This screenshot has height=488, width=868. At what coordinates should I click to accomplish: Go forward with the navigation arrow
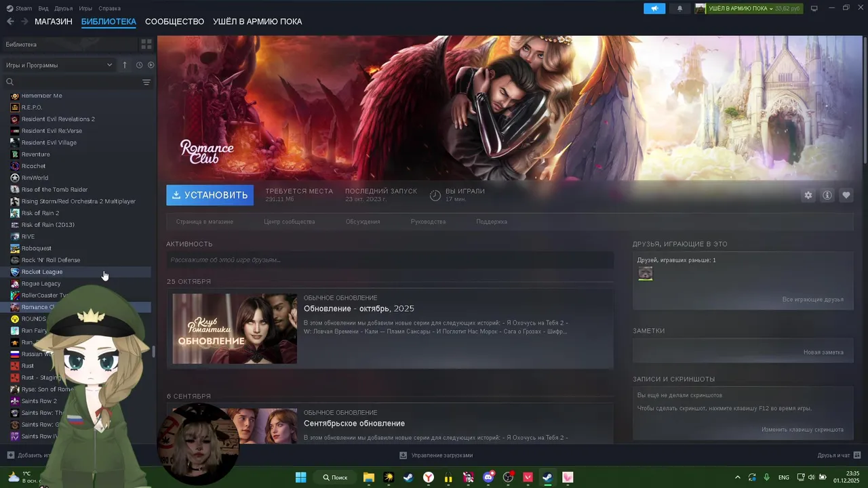[24, 22]
